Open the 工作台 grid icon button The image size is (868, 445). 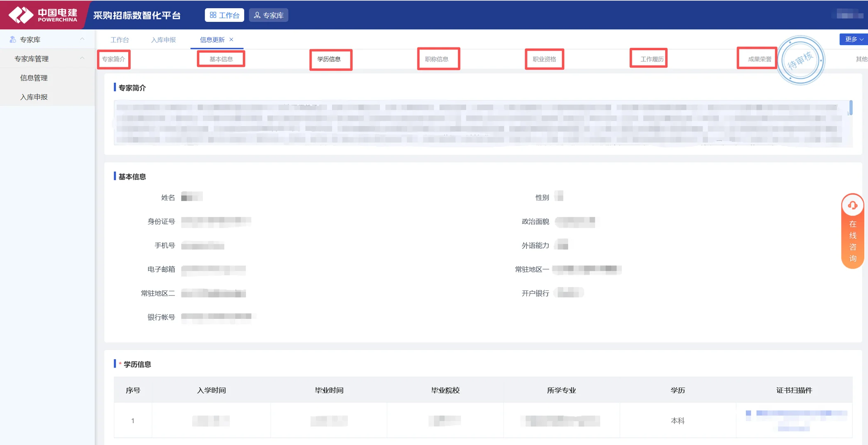point(224,15)
